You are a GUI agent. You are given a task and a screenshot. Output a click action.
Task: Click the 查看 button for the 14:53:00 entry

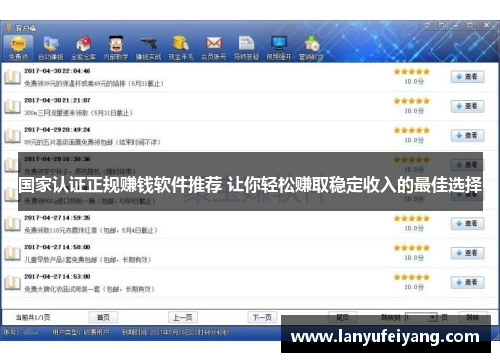coord(467,282)
